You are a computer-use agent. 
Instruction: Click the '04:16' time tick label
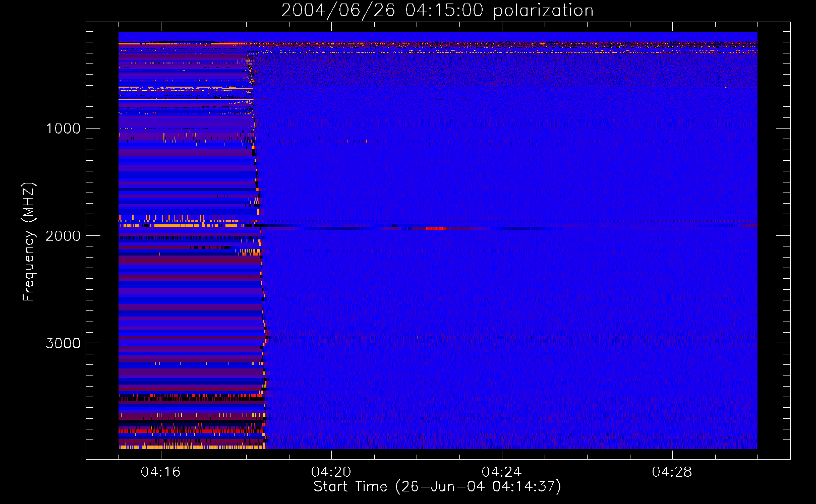161,472
